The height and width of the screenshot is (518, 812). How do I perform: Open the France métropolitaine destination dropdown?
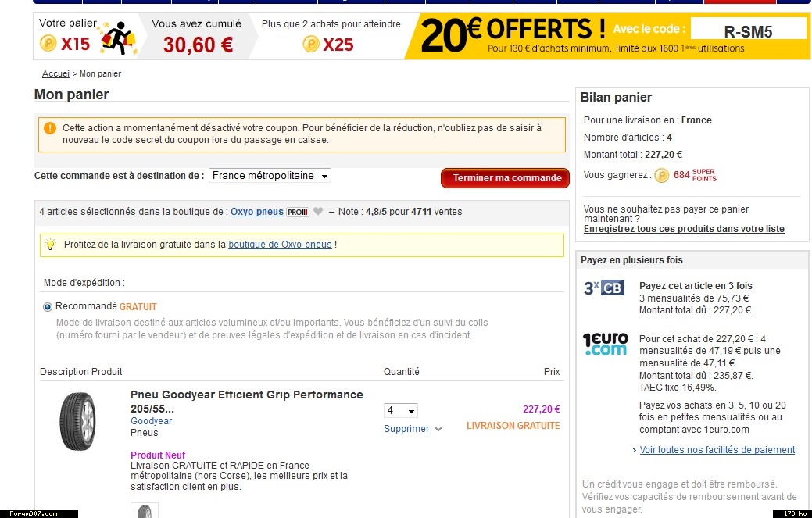coord(270,176)
